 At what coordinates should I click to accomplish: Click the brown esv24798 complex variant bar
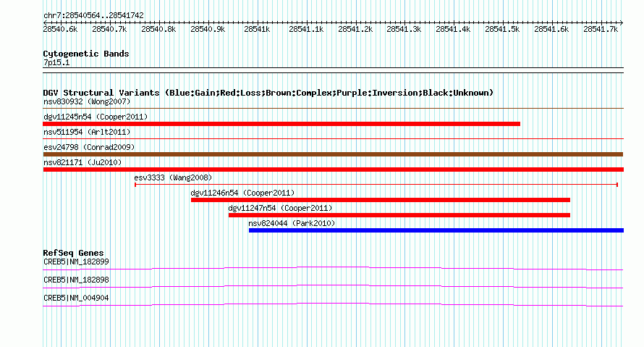(x=333, y=154)
